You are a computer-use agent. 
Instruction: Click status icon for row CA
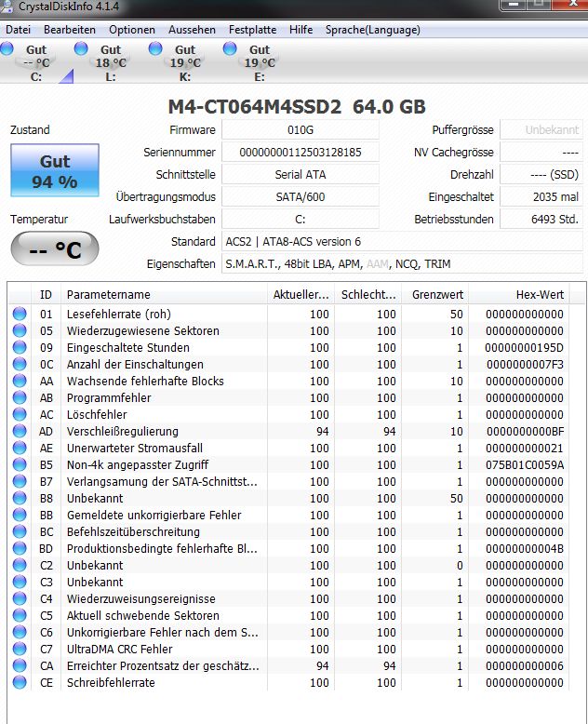tap(20, 665)
